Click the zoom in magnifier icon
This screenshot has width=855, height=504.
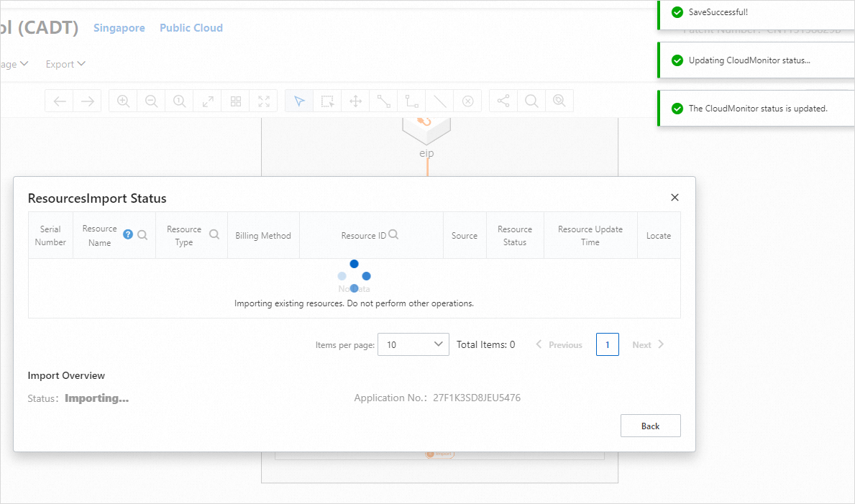(x=123, y=101)
